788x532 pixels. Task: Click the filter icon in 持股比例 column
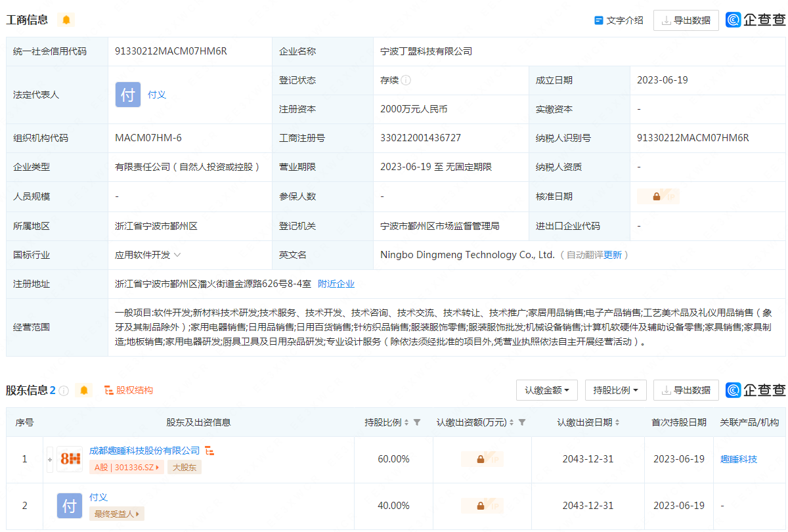pyautogui.click(x=417, y=422)
